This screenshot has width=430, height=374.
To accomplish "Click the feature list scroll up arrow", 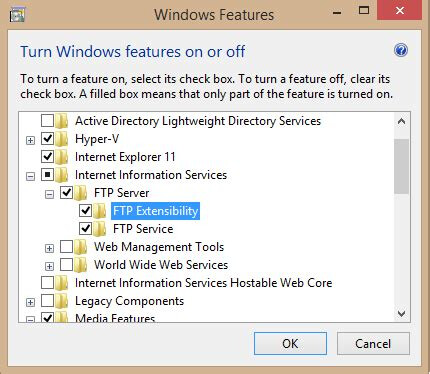I will (x=401, y=121).
